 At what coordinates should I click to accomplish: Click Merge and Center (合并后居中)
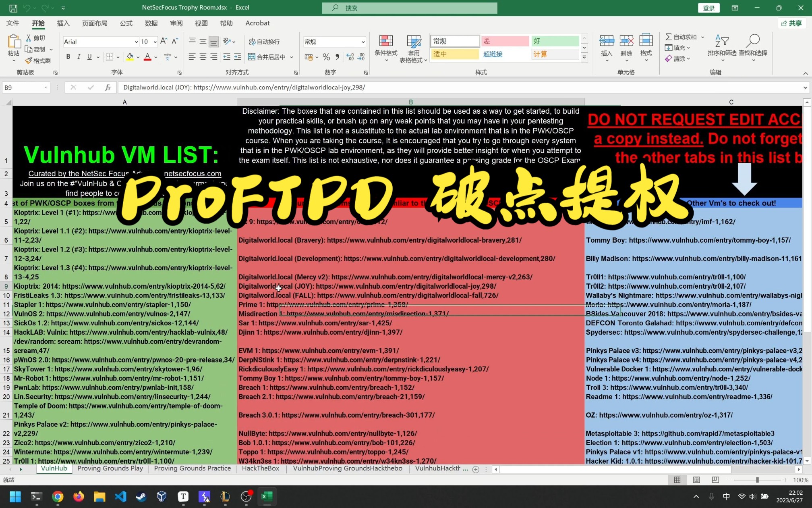[267, 57]
